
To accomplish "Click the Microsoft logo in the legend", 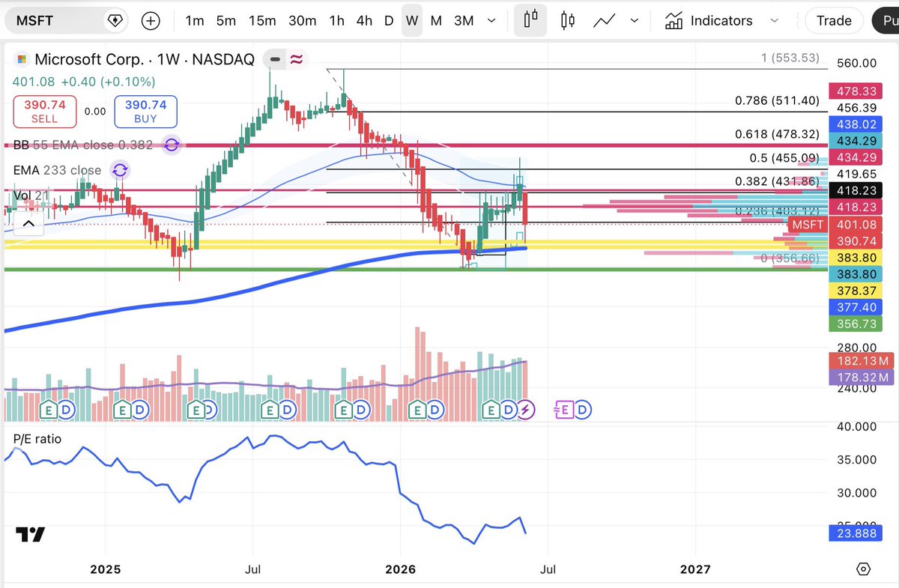I will (22, 58).
